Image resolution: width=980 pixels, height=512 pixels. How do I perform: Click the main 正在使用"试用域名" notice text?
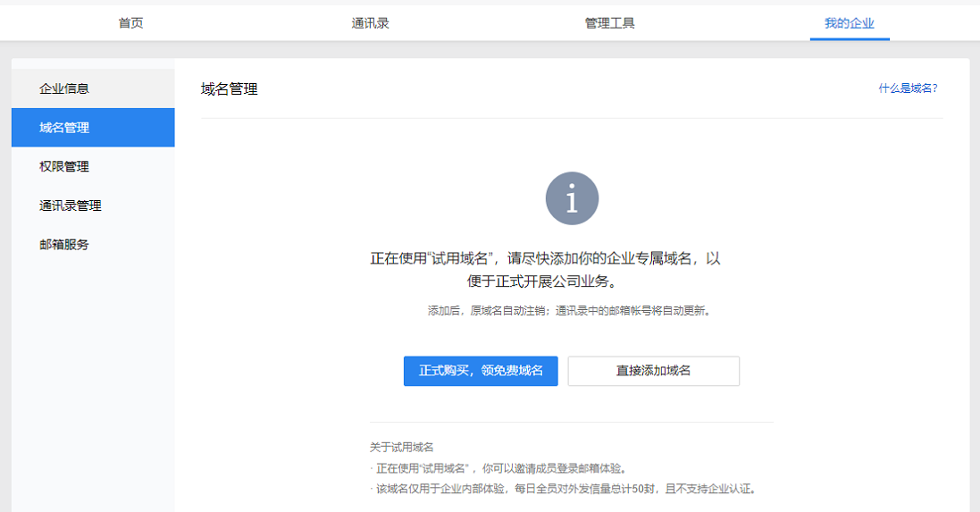pyautogui.click(x=545, y=259)
